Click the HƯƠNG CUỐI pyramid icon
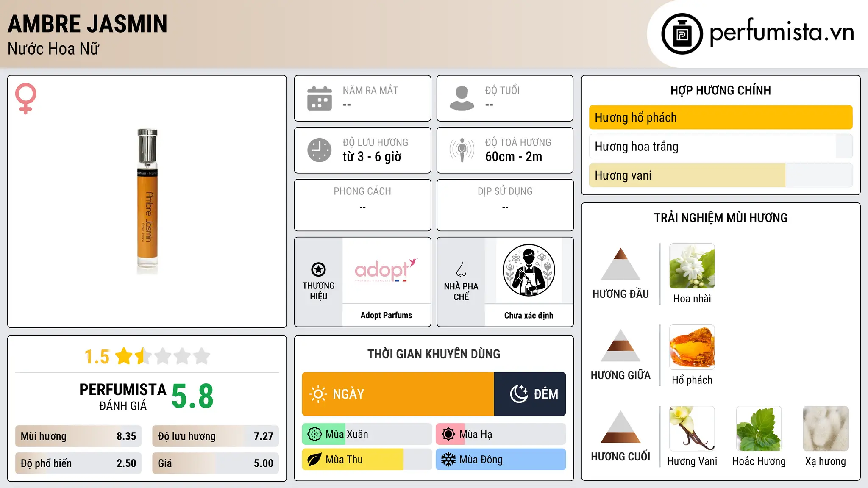This screenshot has height=488, width=868. [x=620, y=427]
